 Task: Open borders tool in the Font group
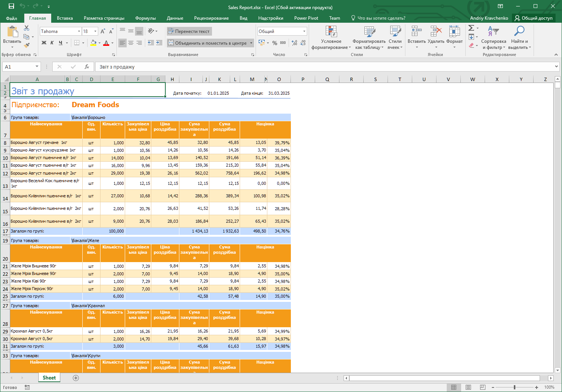coord(77,43)
